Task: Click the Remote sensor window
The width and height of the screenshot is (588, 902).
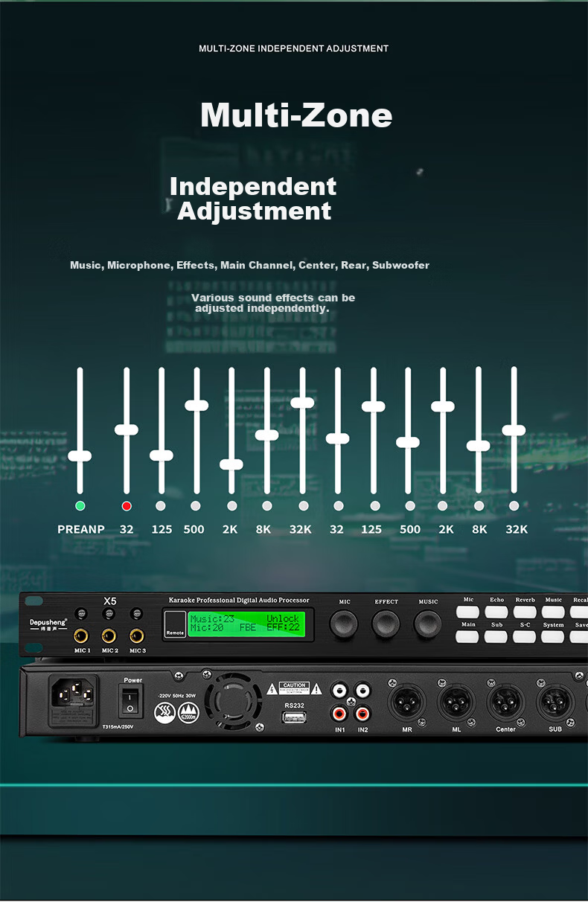Action: (x=175, y=624)
